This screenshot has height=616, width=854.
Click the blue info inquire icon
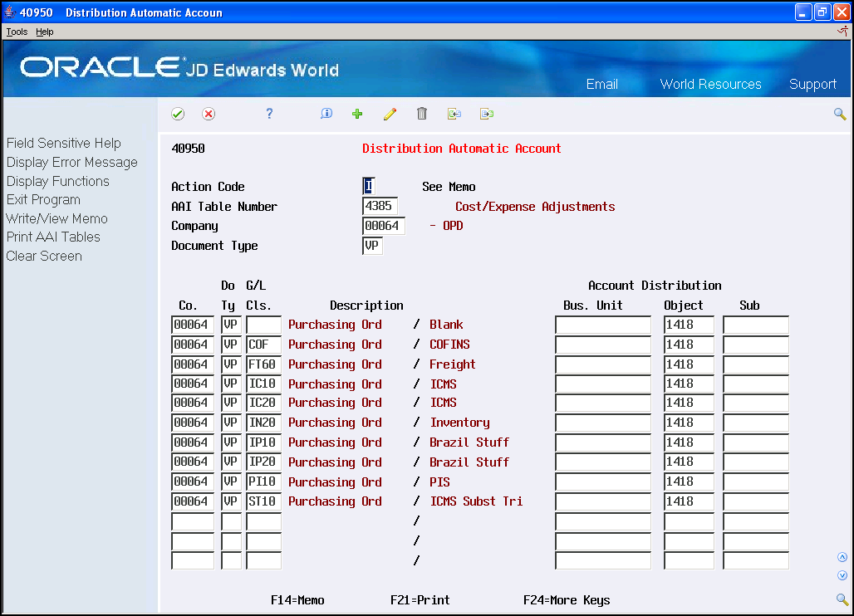coord(326,113)
